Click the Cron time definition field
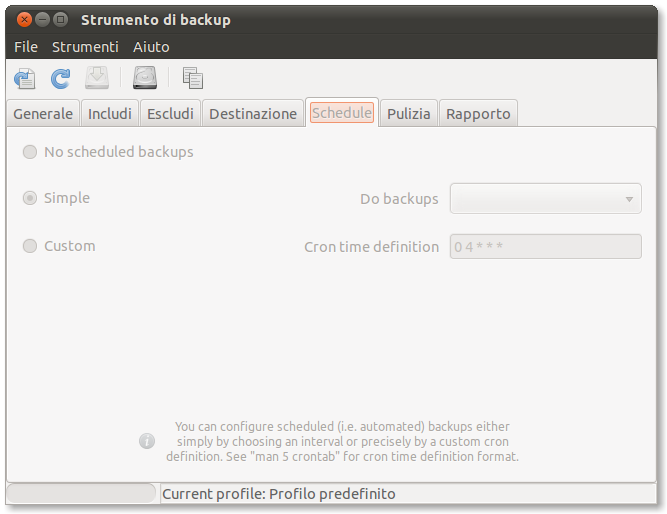This screenshot has height=514, width=667. [x=545, y=246]
